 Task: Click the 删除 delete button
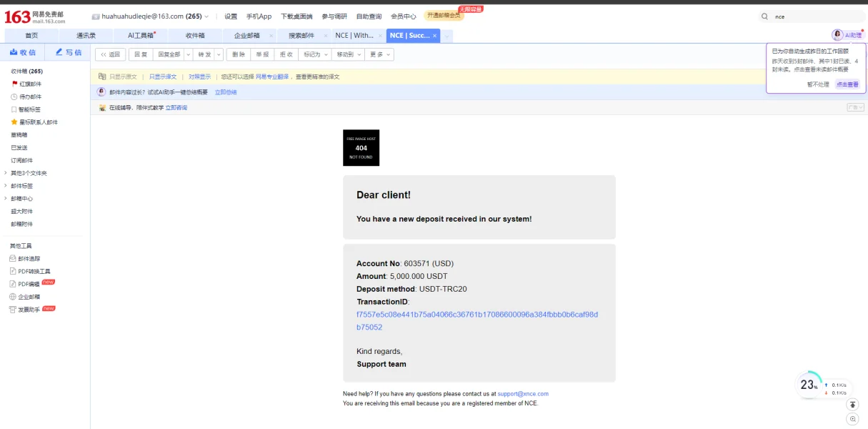(239, 54)
